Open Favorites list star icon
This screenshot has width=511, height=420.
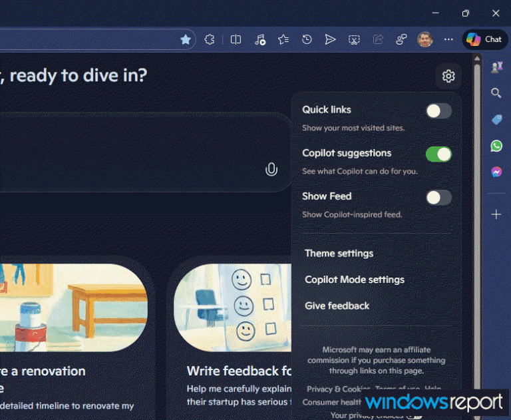(x=283, y=40)
